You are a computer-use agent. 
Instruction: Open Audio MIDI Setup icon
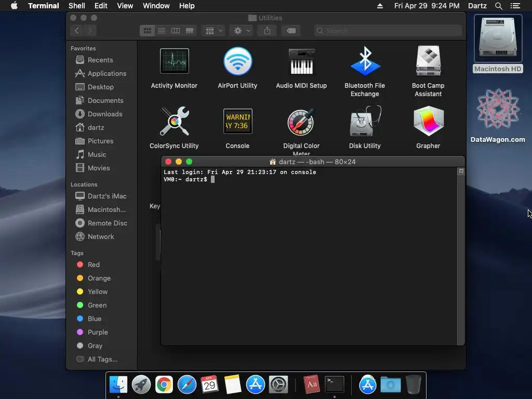coord(301,61)
